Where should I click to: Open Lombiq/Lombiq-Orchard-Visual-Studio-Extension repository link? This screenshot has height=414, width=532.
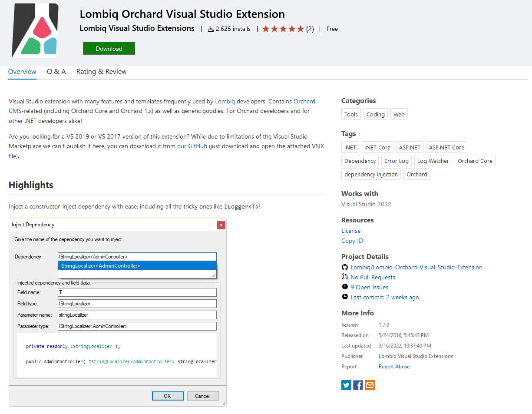pyautogui.click(x=416, y=267)
